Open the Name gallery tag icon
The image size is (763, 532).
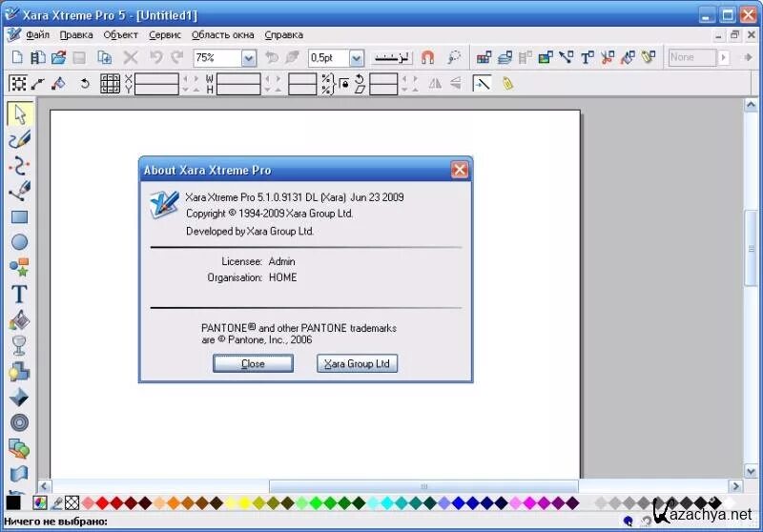[x=649, y=57]
